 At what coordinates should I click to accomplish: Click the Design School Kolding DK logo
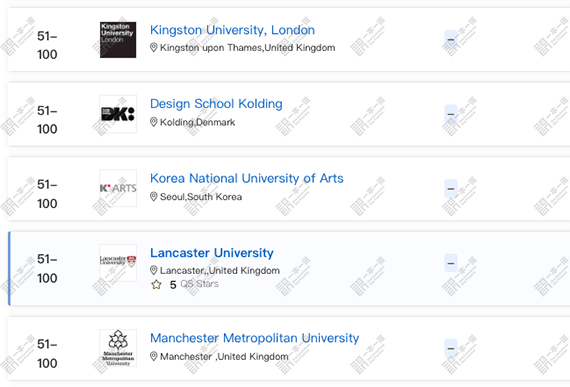pyautogui.click(x=118, y=114)
